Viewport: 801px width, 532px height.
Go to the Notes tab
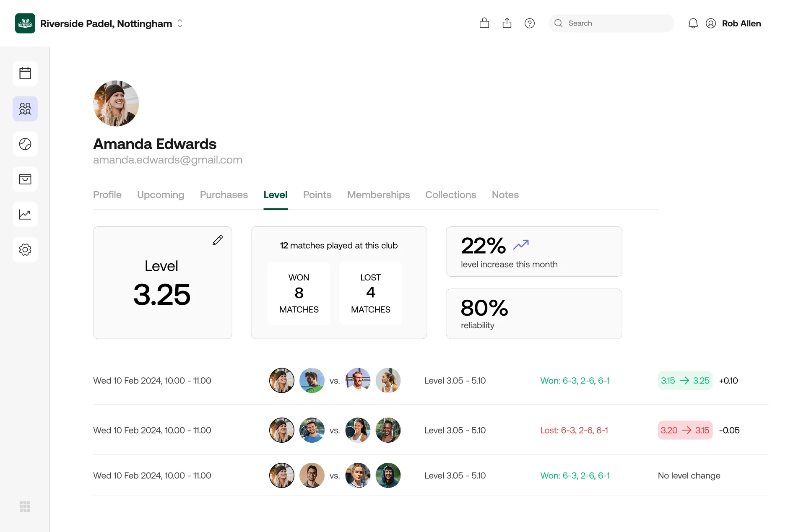pos(505,195)
